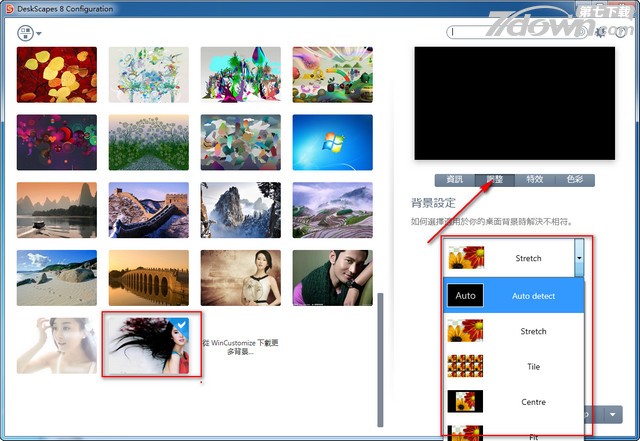Switch to the 特效 tab
This screenshot has width=640, height=441.
pos(535,180)
